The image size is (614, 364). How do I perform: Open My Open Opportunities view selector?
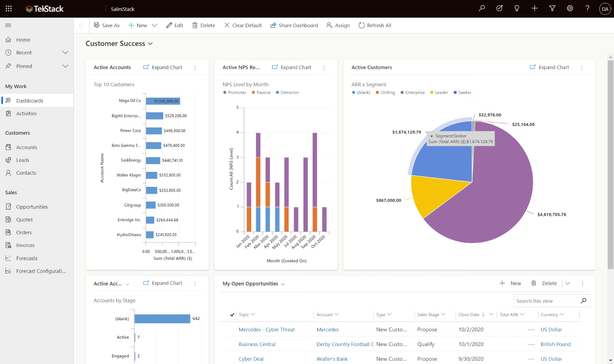tap(254, 284)
